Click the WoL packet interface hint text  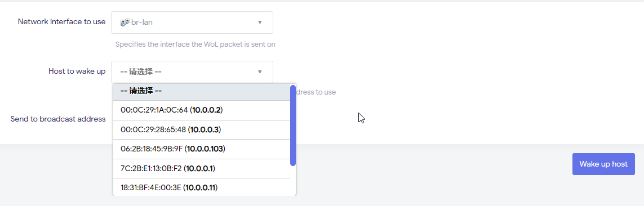click(x=195, y=44)
